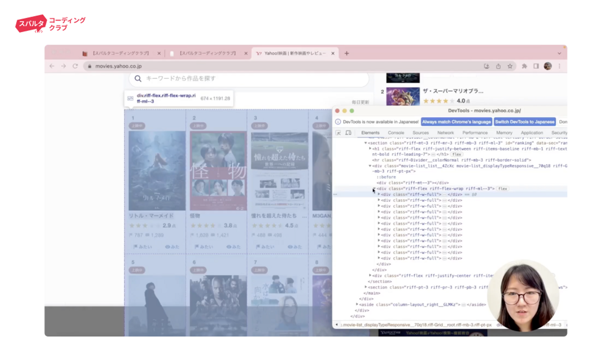
Task: Click みたい under リトル・マーメイド
Action: [143, 247]
